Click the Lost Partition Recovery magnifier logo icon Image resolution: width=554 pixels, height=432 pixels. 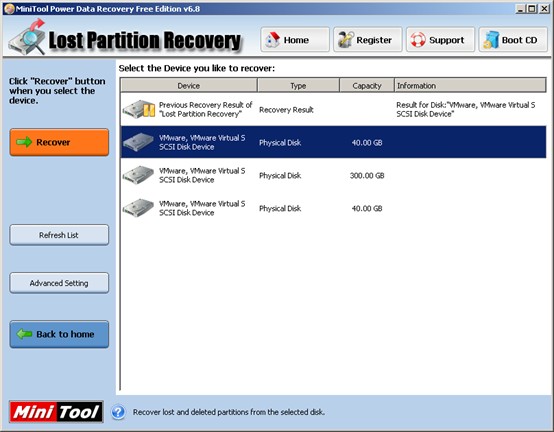(28, 37)
